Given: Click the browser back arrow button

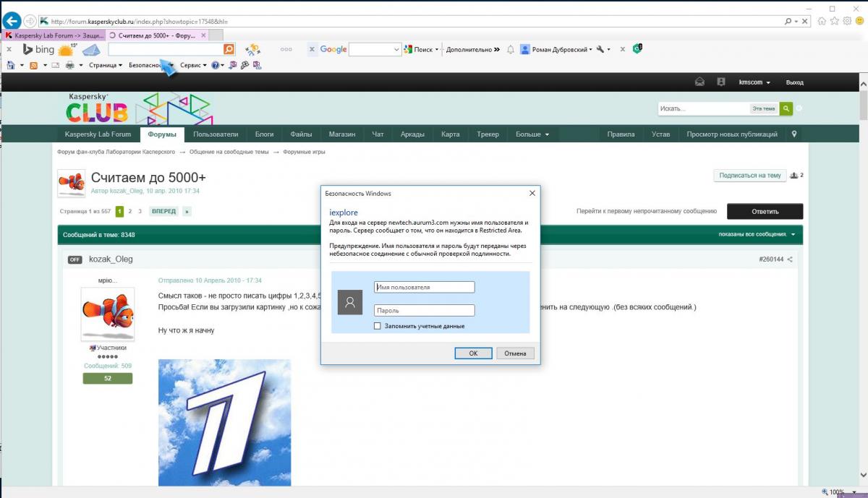Looking at the screenshot, I should tap(11, 21).
